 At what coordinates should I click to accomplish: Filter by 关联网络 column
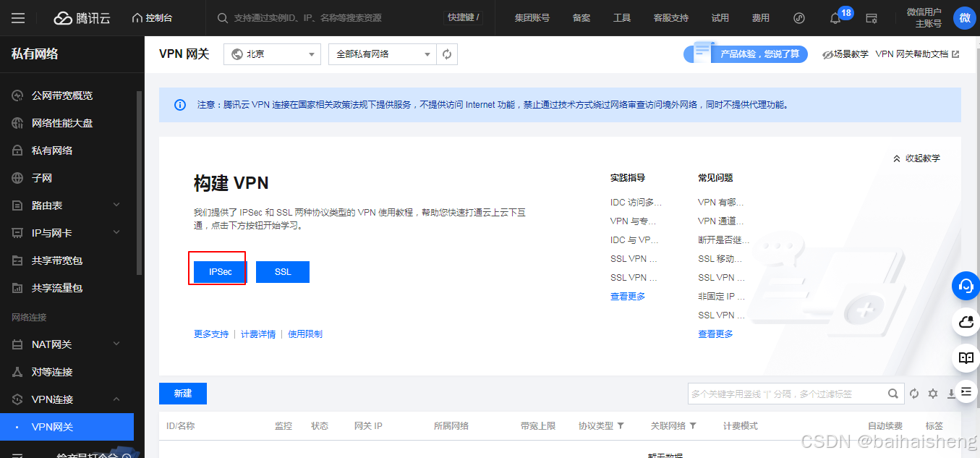click(x=693, y=426)
